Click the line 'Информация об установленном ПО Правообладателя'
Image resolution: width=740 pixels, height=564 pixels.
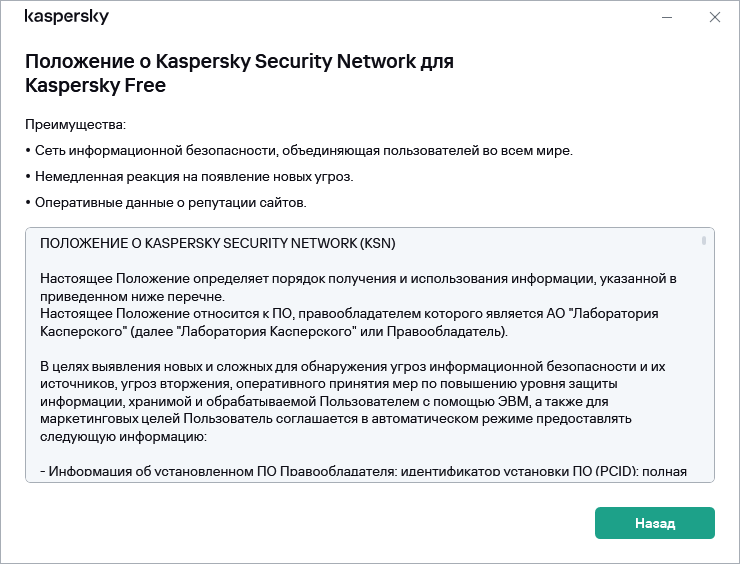pyautogui.click(x=362, y=472)
